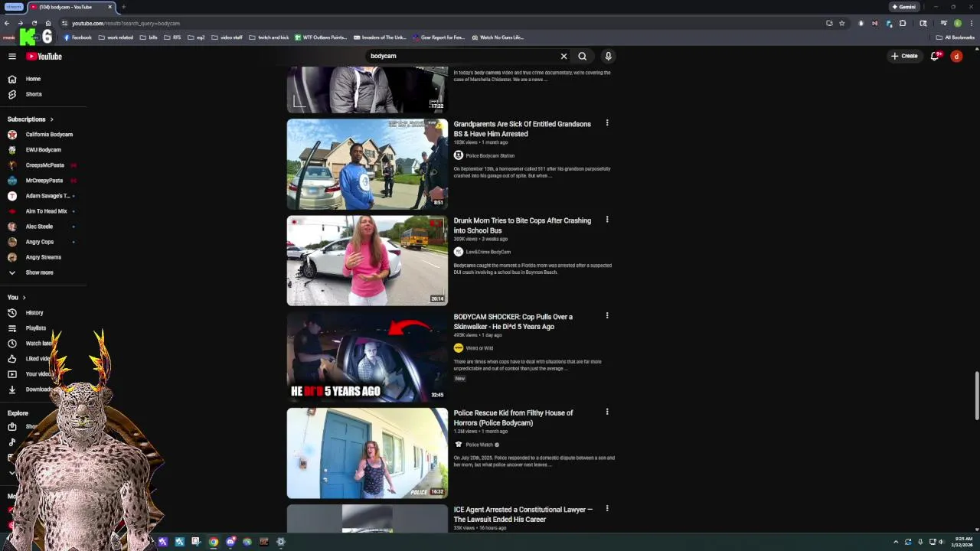Image resolution: width=980 pixels, height=551 pixels.
Task: Open the Chrome three-dot menu
Action: point(971,23)
